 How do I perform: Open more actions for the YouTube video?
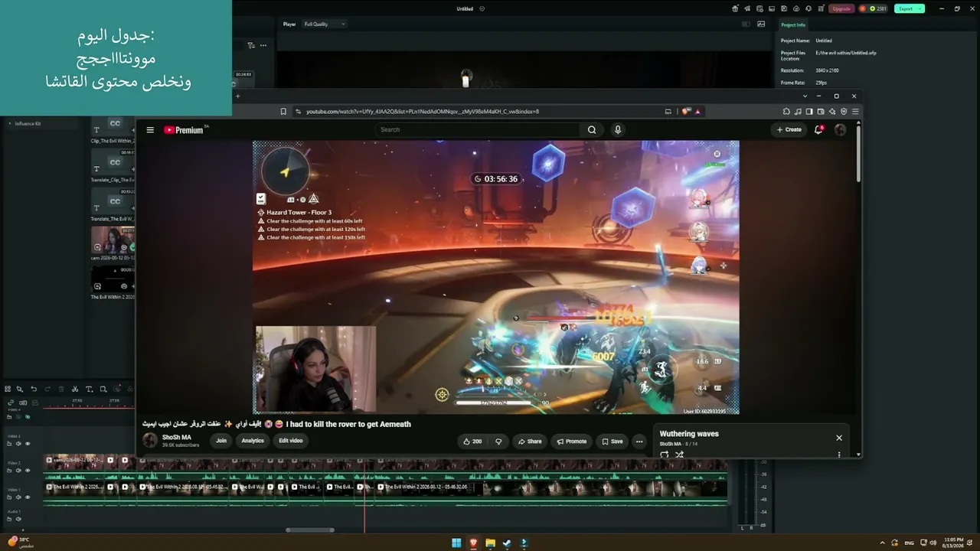tap(639, 442)
